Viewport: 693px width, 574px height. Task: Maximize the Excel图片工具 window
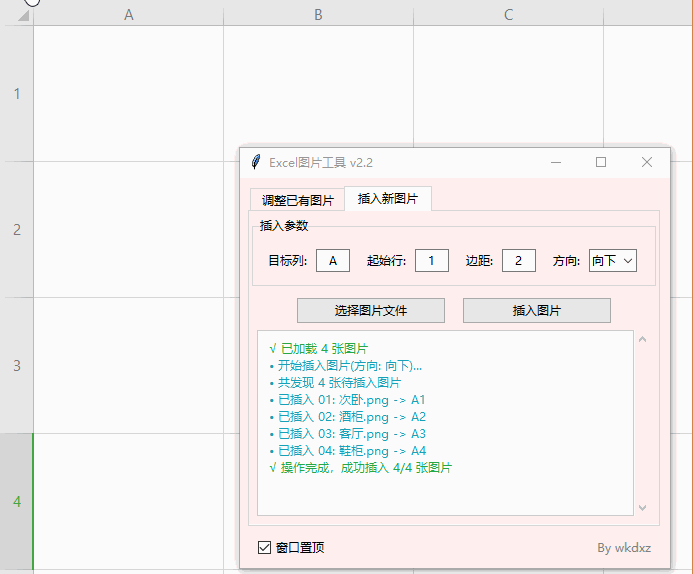pyautogui.click(x=601, y=162)
